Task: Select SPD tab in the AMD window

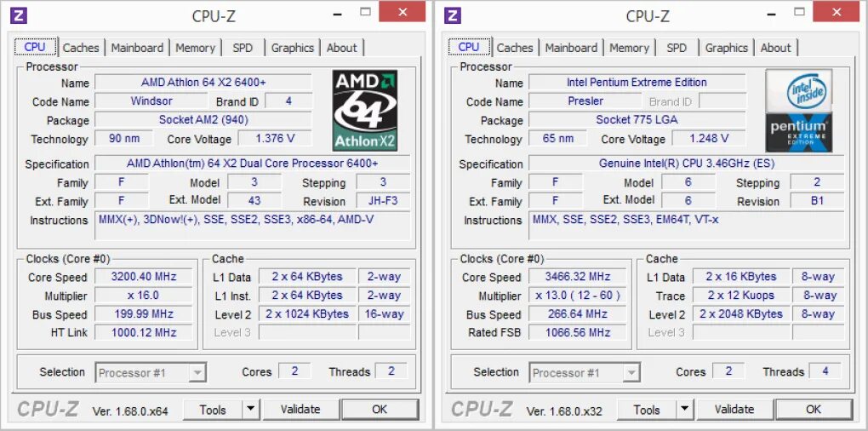Action: coord(243,49)
